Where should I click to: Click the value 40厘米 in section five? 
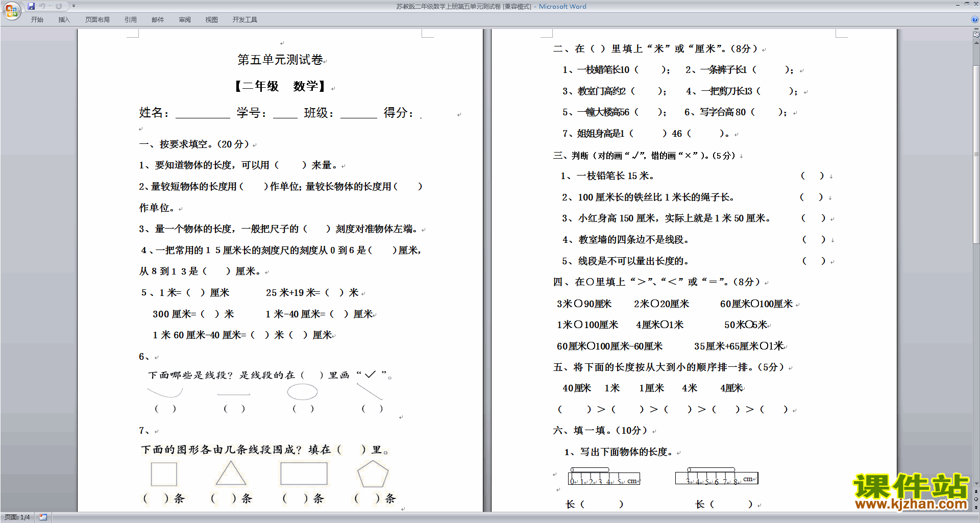click(x=577, y=388)
